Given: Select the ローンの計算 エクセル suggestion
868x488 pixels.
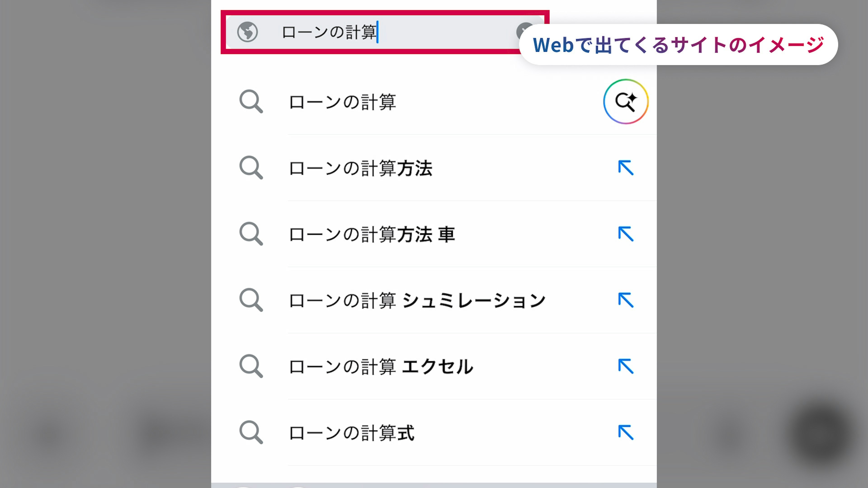Looking at the screenshot, I should pos(381,366).
